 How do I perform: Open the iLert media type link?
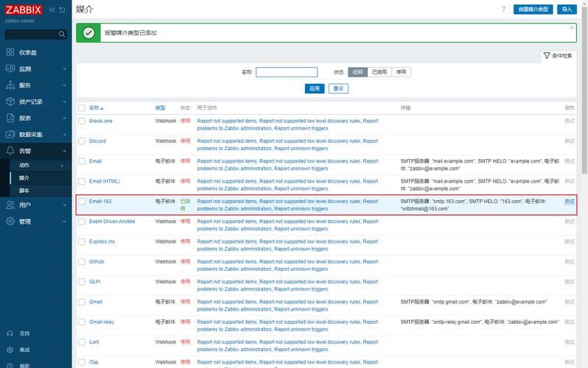point(94,342)
